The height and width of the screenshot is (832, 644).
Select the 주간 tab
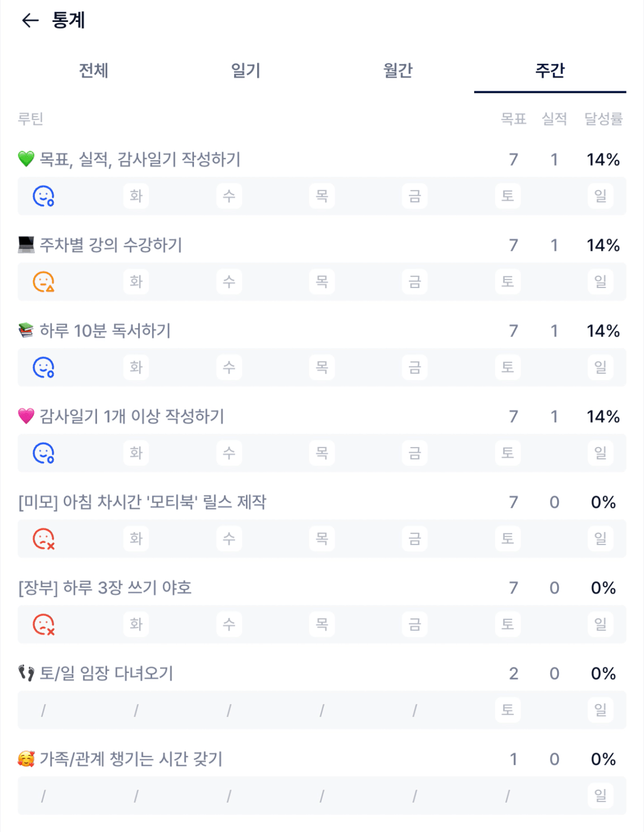point(550,70)
